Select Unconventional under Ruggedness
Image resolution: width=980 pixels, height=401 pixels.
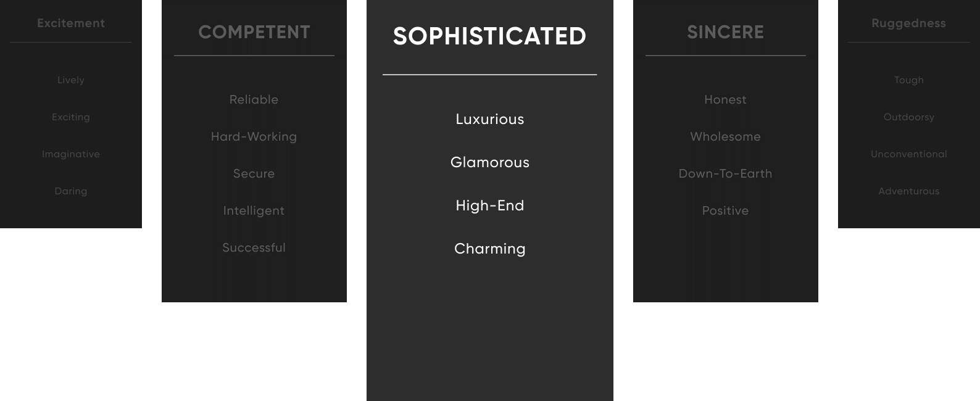pyautogui.click(x=908, y=154)
